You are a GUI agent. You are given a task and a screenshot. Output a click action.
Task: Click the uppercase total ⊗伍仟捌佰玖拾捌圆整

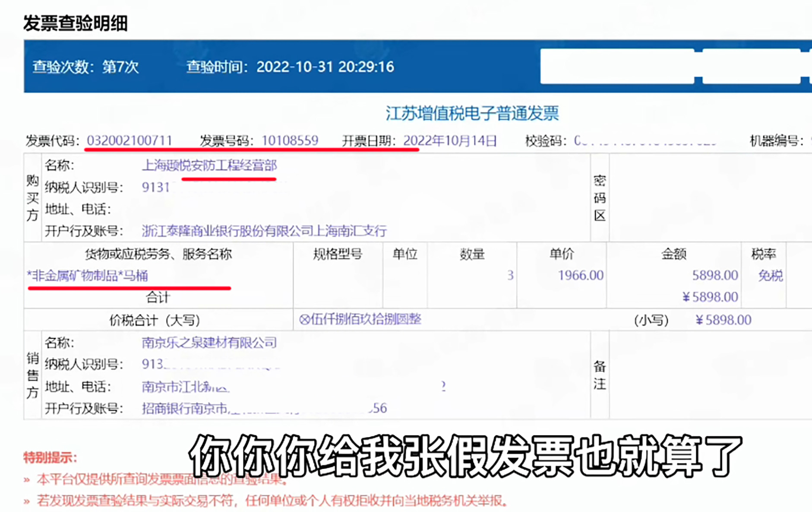[360, 319]
